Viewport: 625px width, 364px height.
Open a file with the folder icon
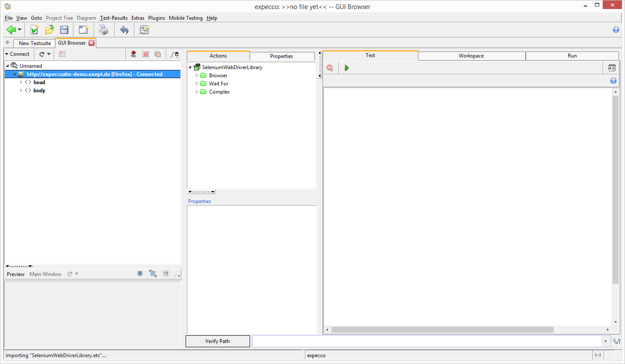pos(49,30)
